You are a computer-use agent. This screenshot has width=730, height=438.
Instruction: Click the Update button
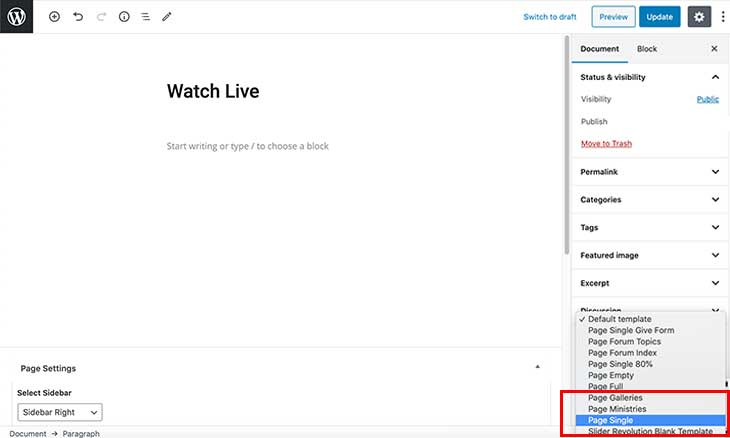pyautogui.click(x=659, y=17)
